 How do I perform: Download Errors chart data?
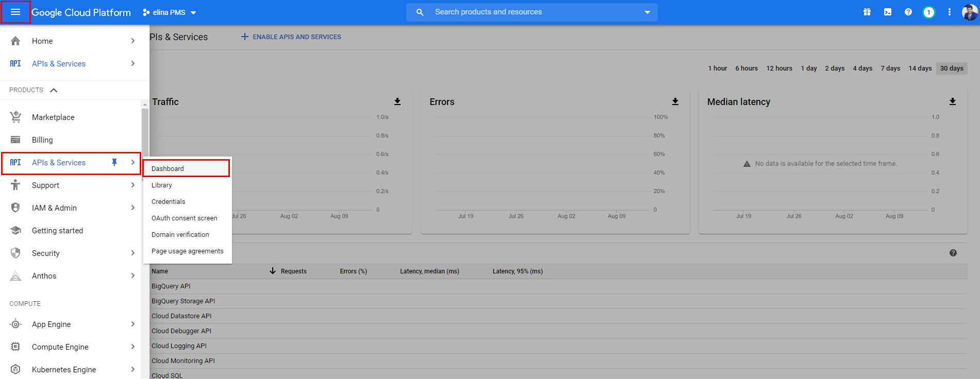point(675,101)
